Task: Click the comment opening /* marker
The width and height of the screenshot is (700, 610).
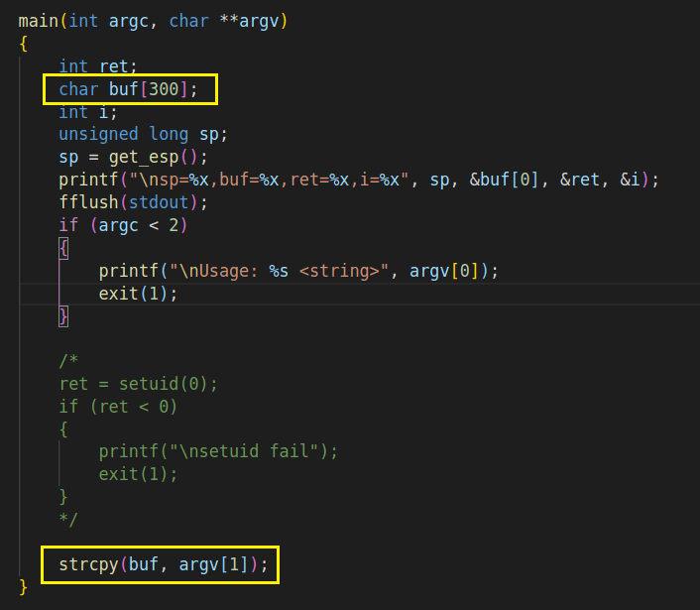Action: pos(68,360)
